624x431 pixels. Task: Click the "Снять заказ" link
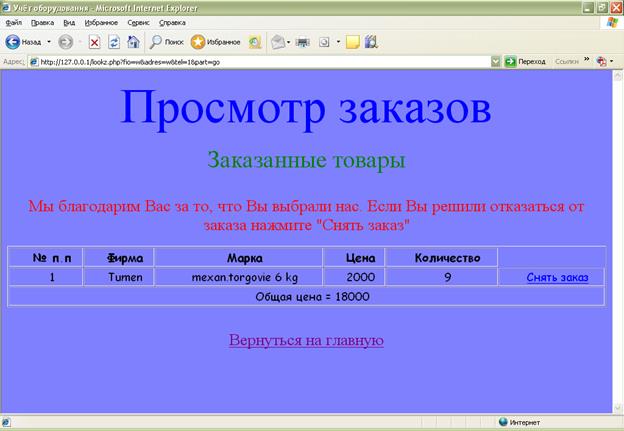[557, 277]
